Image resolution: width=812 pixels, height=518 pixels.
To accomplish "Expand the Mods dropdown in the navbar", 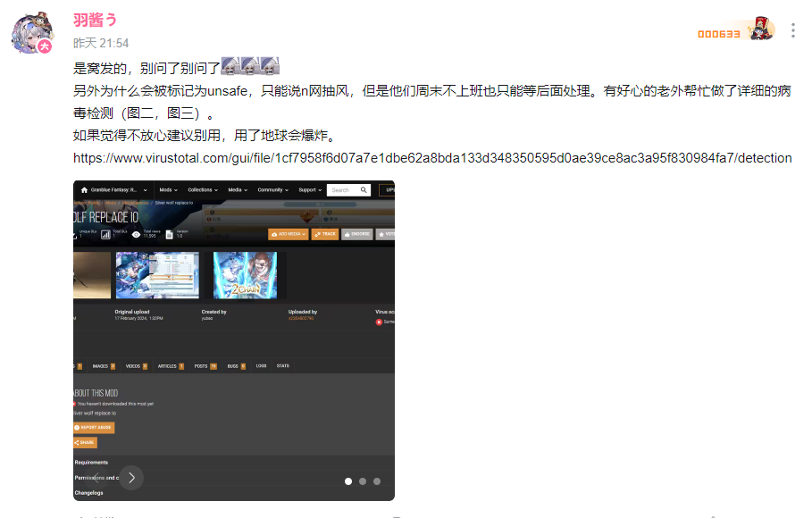I will pos(168,190).
